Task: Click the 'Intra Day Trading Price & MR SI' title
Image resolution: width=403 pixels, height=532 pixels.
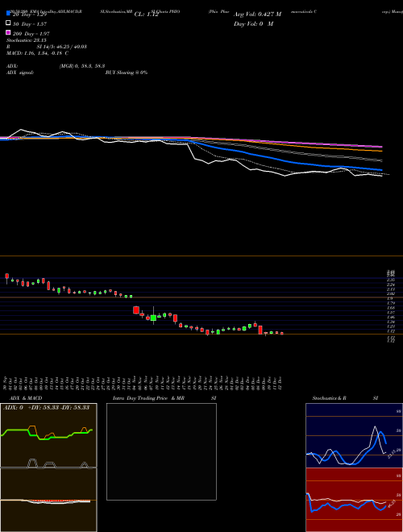Action: [x=164, y=398]
